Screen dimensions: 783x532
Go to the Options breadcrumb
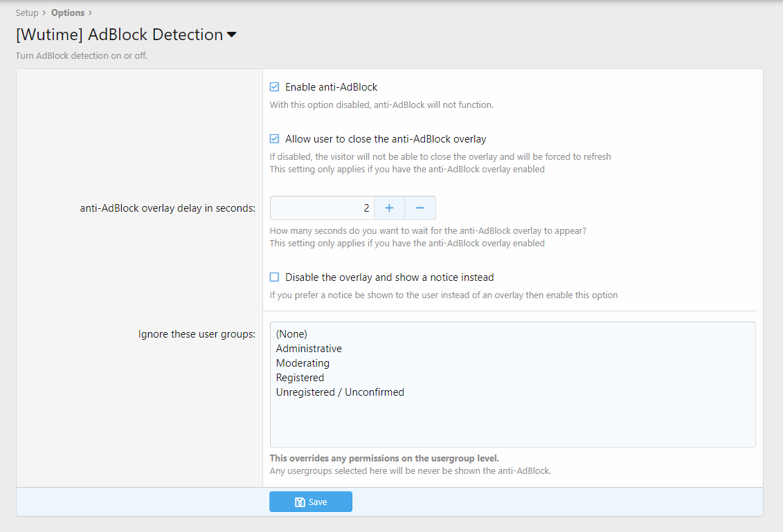(x=68, y=13)
